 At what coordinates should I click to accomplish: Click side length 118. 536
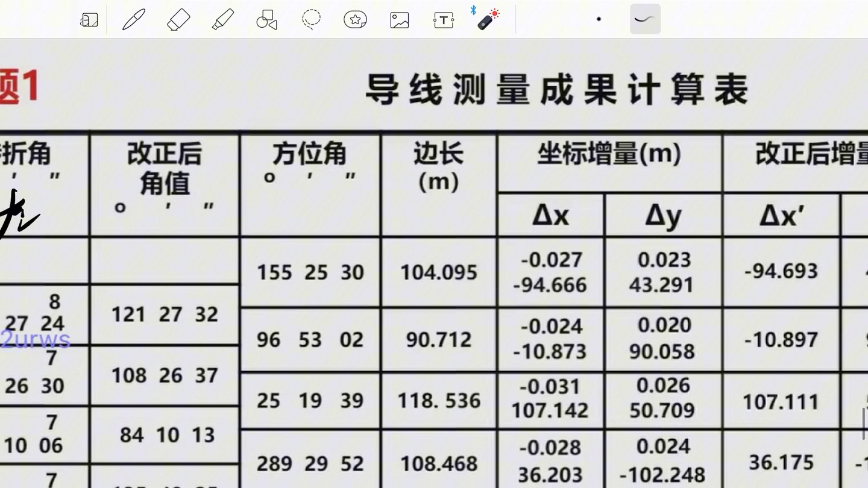click(x=439, y=401)
